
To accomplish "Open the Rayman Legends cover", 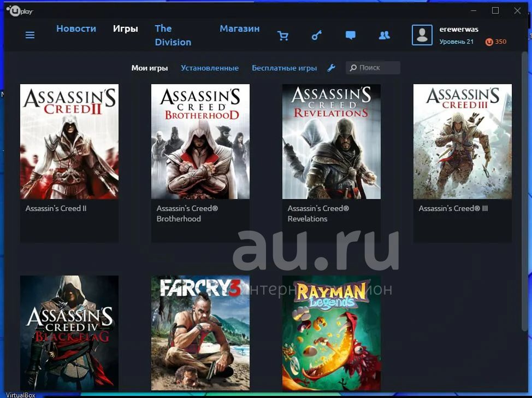I will point(332,333).
